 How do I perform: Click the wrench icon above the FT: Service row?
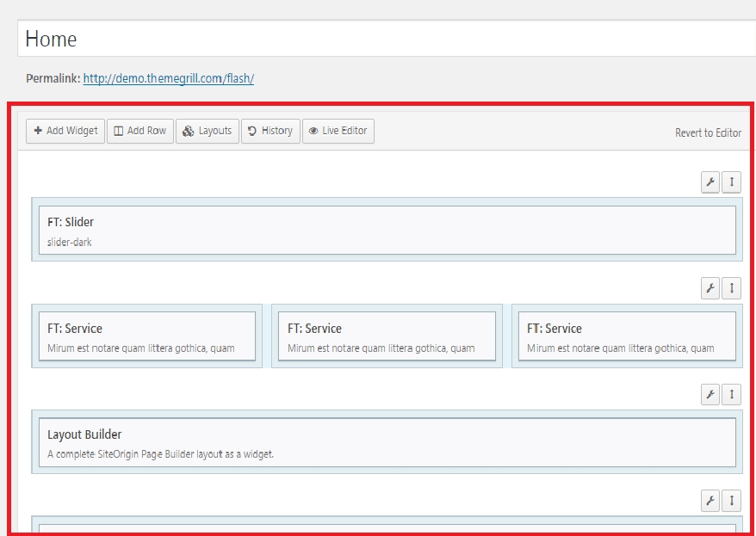click(x=709, y=288)
